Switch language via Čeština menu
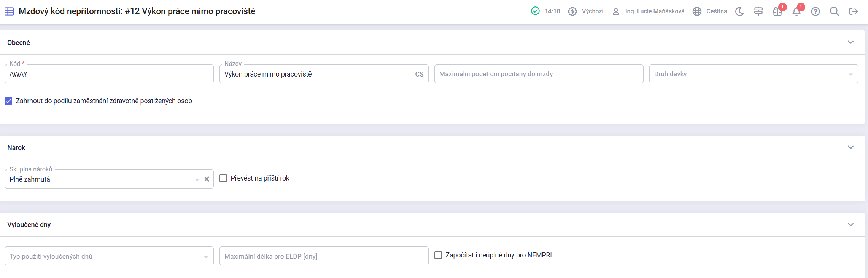This screenshot has width=868, height=278. click(710, 11)
